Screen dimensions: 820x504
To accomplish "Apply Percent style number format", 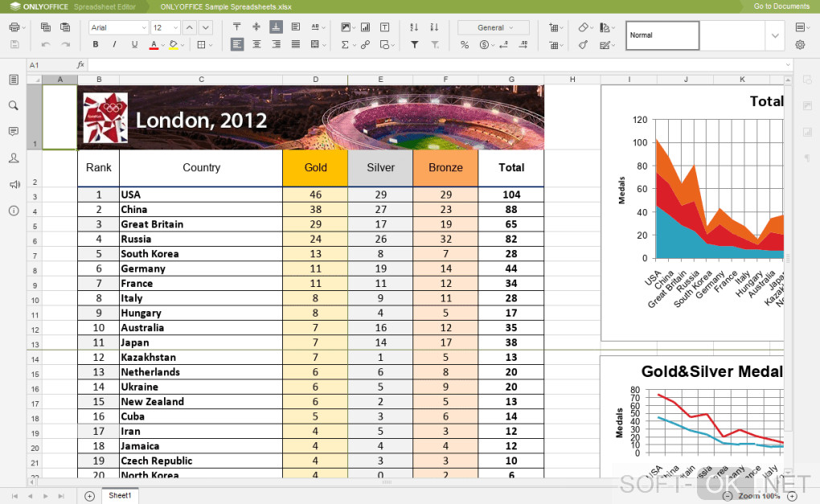I will click(x=465, y=45).
